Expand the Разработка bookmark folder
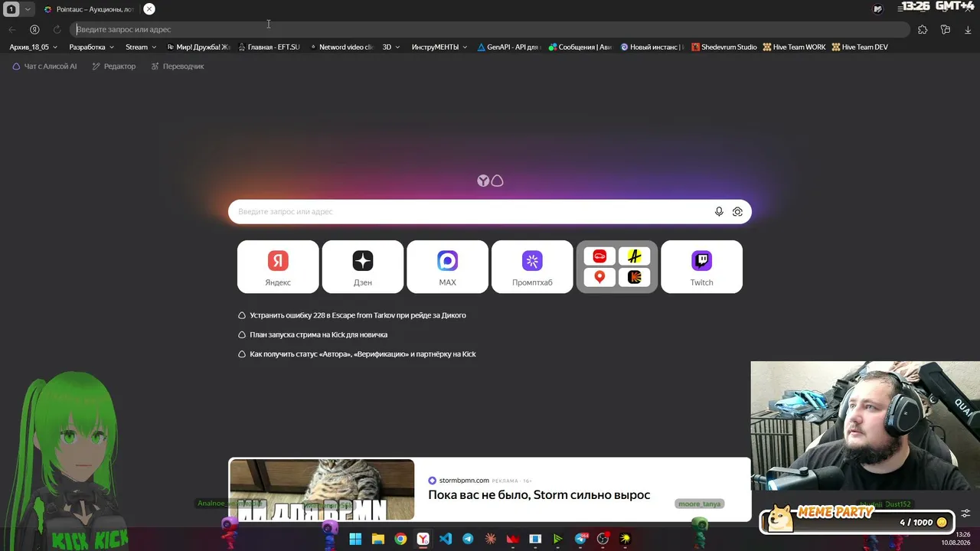This screenshot has height=551, width=980. (x=92, y=47)
